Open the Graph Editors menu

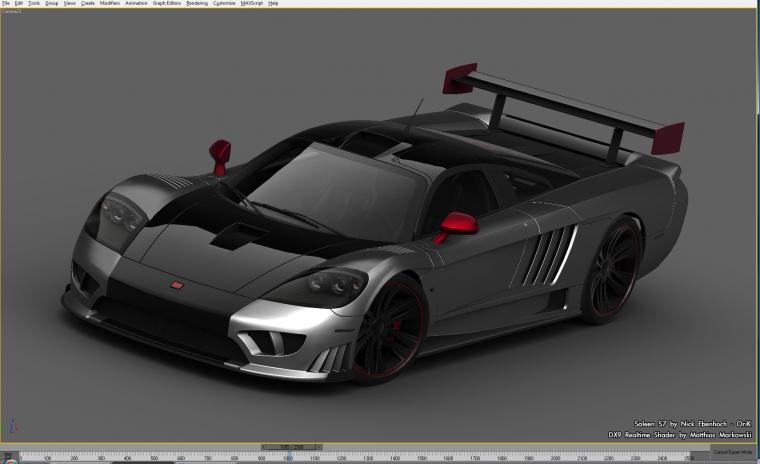pyautogui.click(x=167, y=3)
